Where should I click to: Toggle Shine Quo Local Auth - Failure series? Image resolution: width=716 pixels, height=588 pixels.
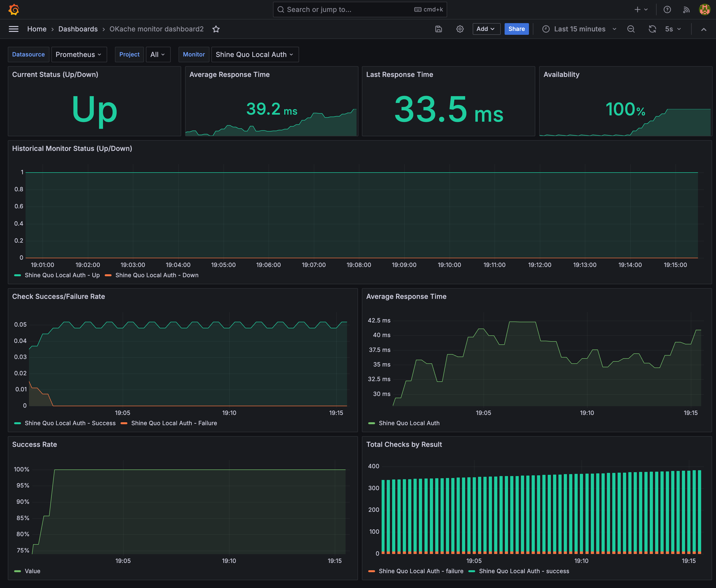169,423
